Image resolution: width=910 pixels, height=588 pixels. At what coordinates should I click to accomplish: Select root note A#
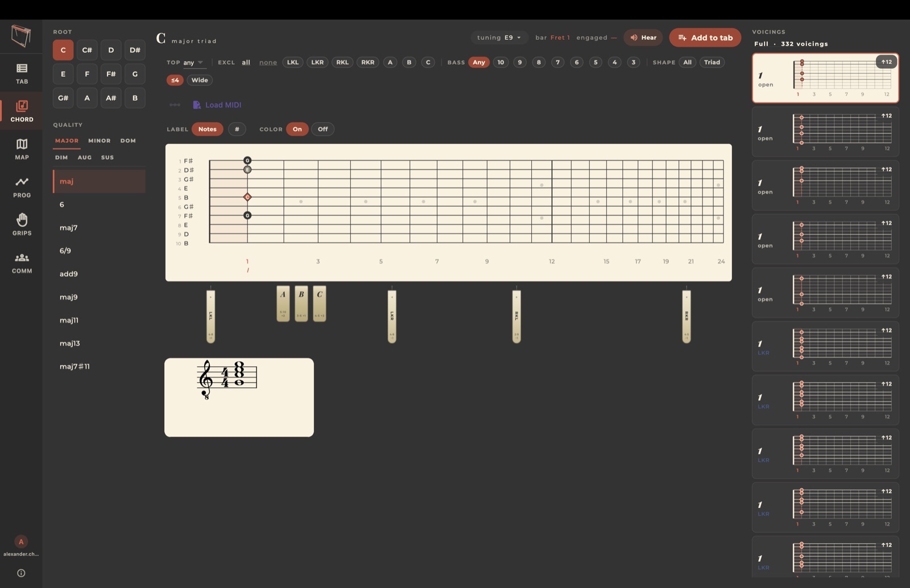coord(111,98)
